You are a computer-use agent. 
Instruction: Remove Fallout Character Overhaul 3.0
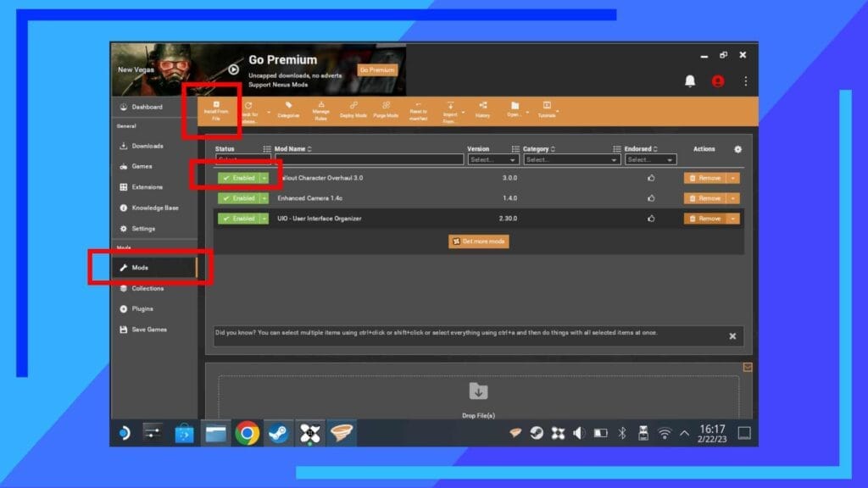[x=705, y=178]
